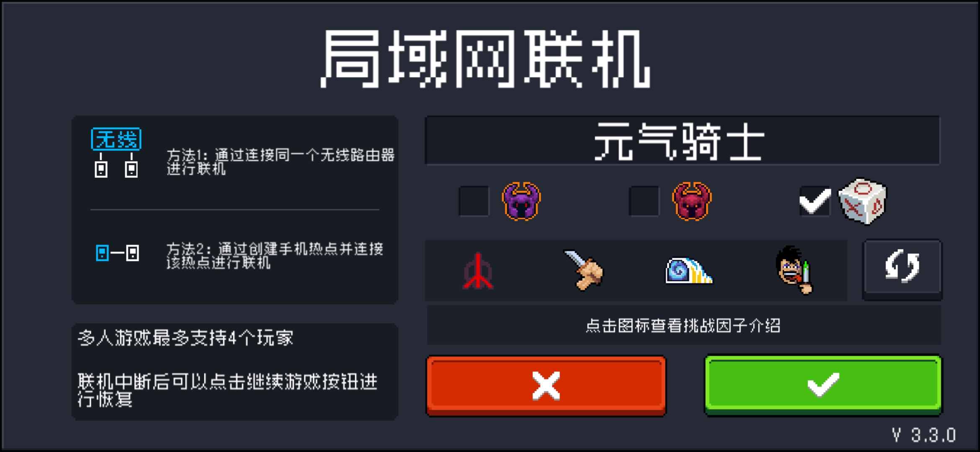
Task: Click the 元气骑士 room name field
Action: click(682, 141)
